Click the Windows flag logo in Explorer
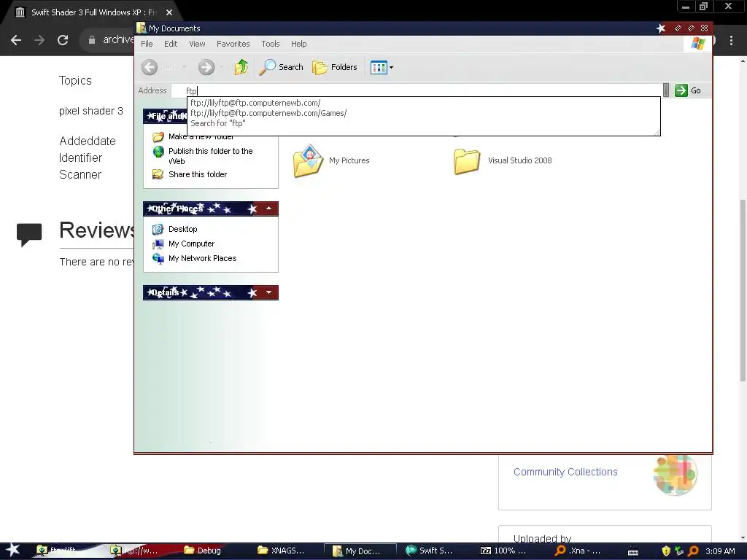The height and width of the screenshot is (560, 747). click(x=698, y=44)
